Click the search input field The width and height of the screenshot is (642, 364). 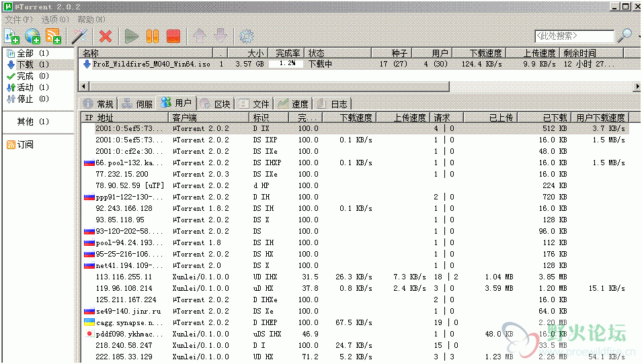click(x=574, y=36)
